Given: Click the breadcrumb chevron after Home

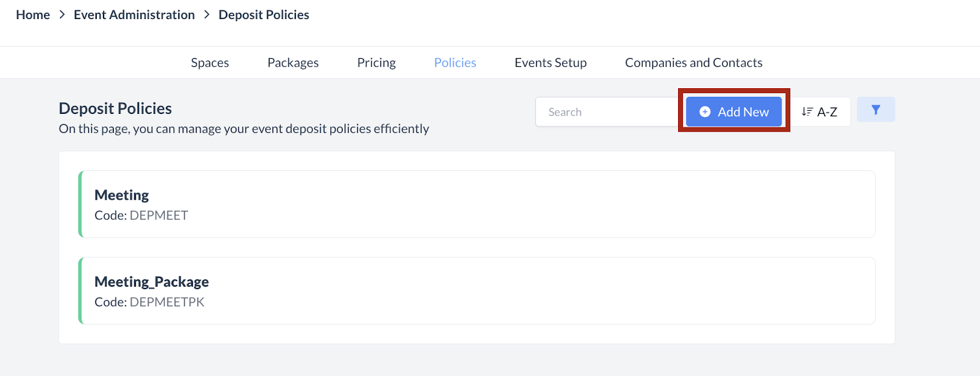Looking at the screenshot, I should coord(62,15).
